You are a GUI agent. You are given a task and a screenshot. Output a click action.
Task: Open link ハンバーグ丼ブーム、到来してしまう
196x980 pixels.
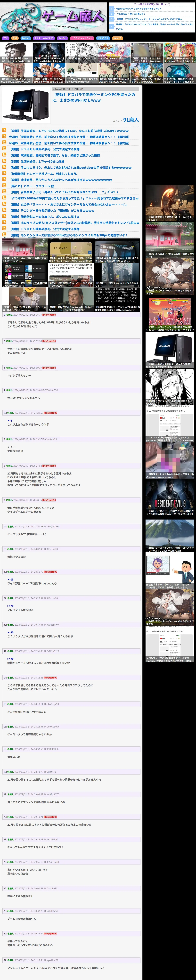coord(44,173)
